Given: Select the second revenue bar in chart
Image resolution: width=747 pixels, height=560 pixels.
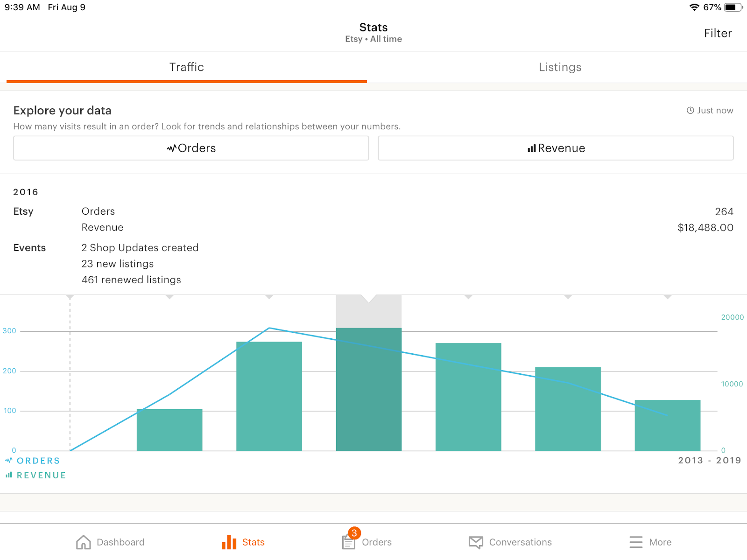Looking at the screenshot, I should (269, 396).
